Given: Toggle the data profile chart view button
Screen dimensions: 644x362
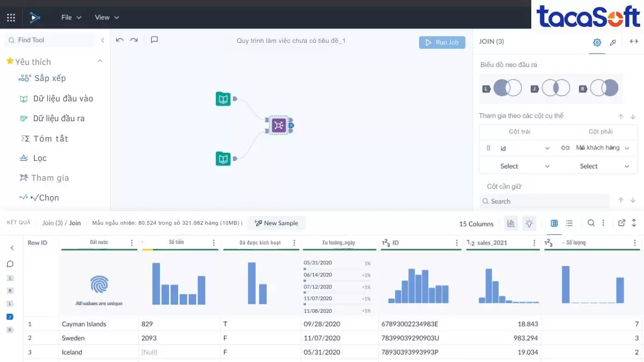Looking at the screenshot, I should coord(511,223).
